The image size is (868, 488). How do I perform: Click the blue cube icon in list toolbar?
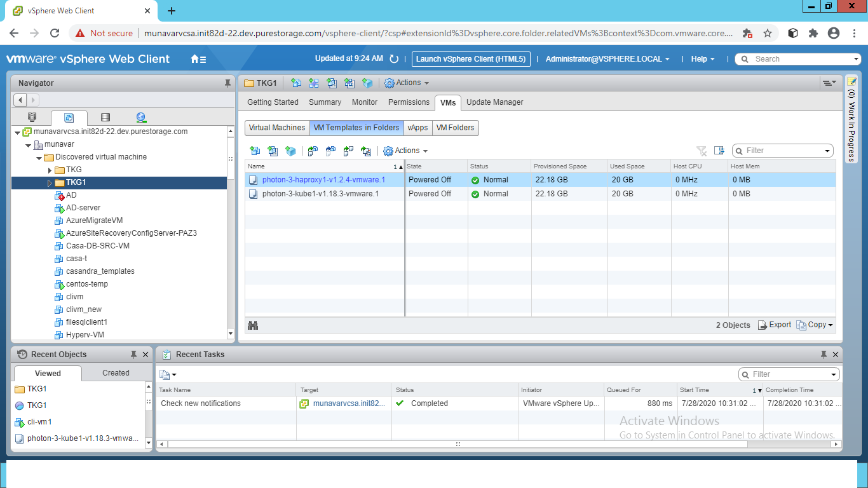point(290,151)
